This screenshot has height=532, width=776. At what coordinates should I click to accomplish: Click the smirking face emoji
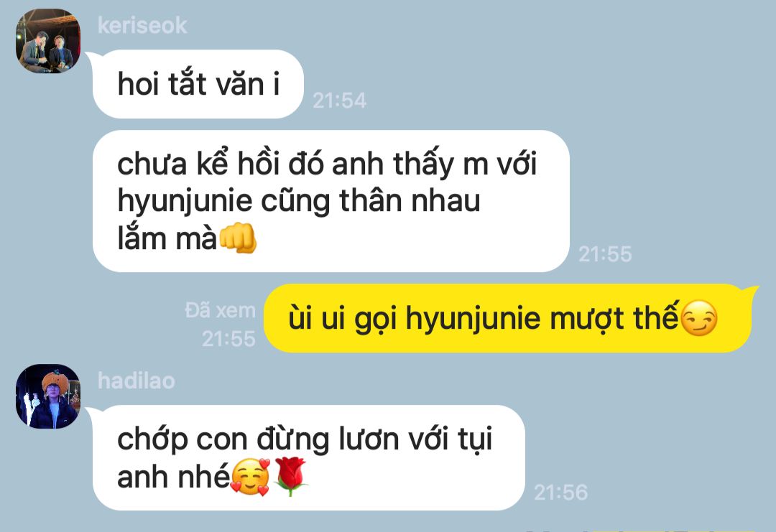(x=699, y=318)
